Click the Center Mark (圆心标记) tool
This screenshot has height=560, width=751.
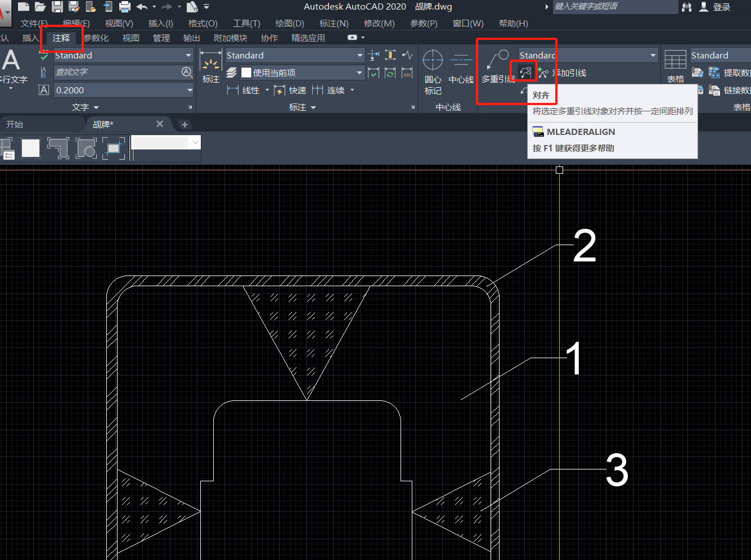click(433, 71)
